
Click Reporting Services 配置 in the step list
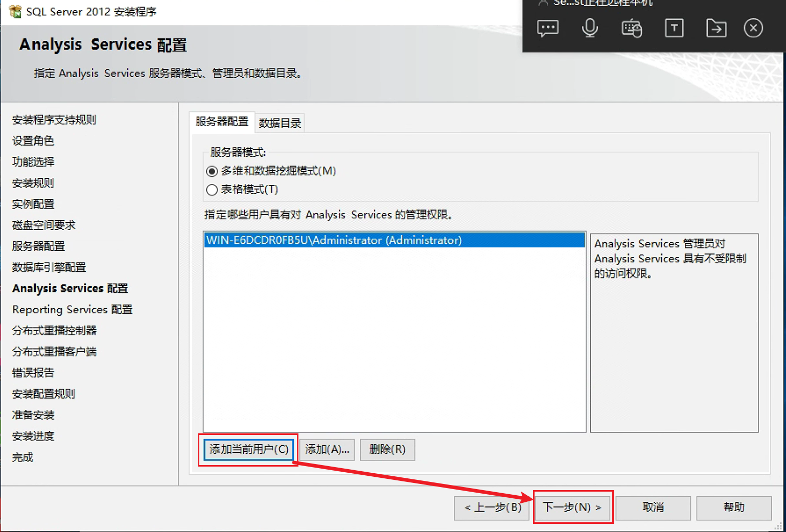(x=72, y=310)
